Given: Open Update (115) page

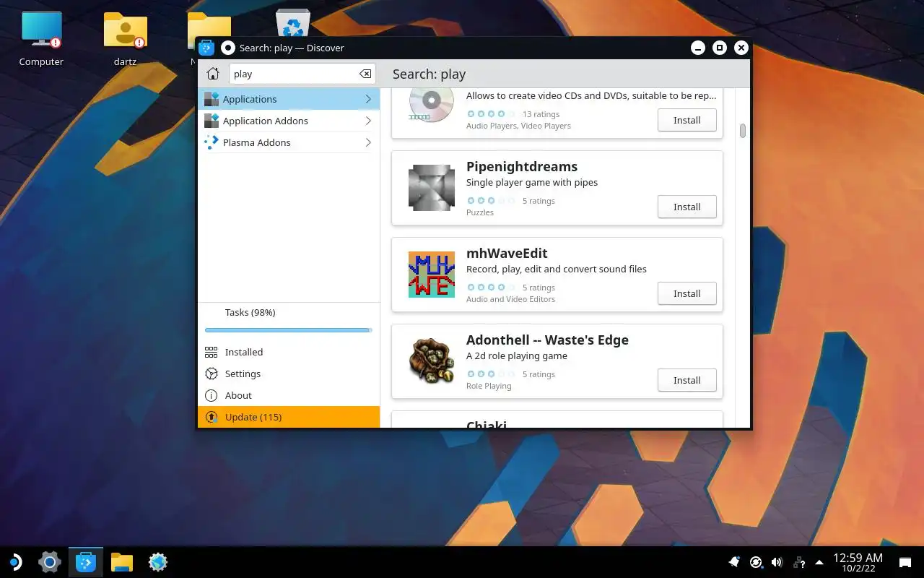Looking at the screenshot, I should pos(289,417).
